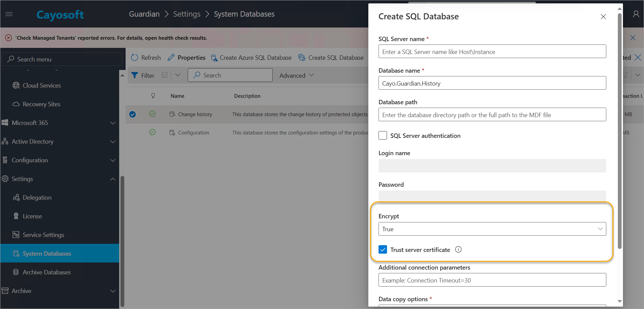Open the Encrypt dropdown

[x=492, y=229]
